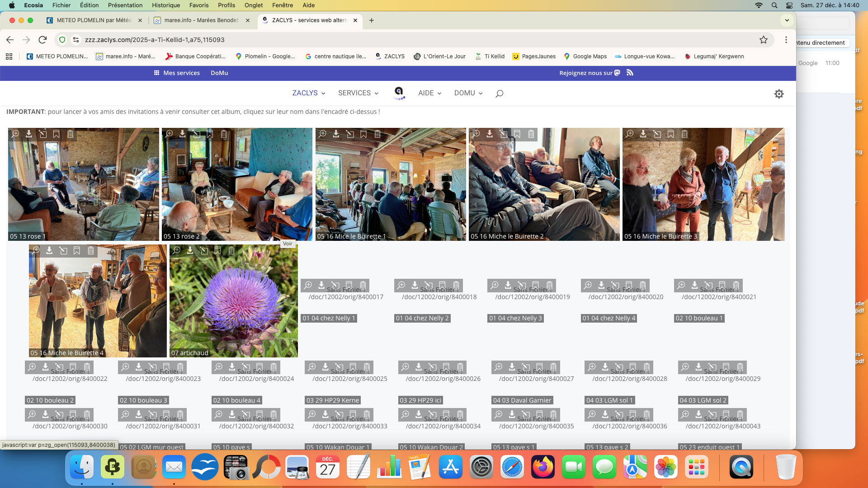Edit photo 05 16 Mice le Buirette 1
Viewport: 868px width, 488px height.
(x=350, y=134)
